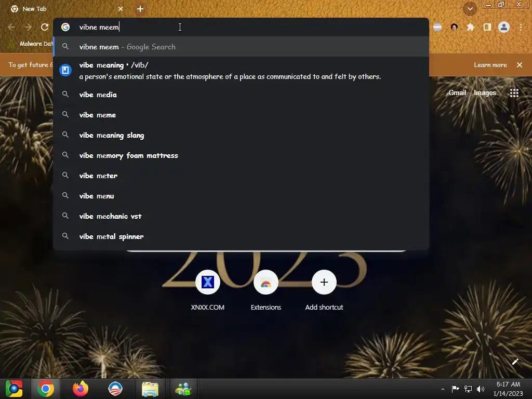Screen dimensions: 532x399
Task: Click the network status tray icon
Action: click(468, 389)
